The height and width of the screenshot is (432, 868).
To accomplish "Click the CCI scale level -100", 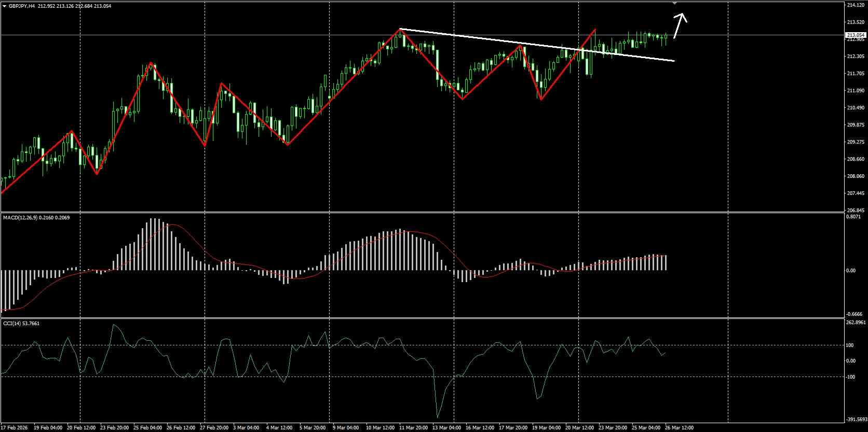I will coord(851,377).
